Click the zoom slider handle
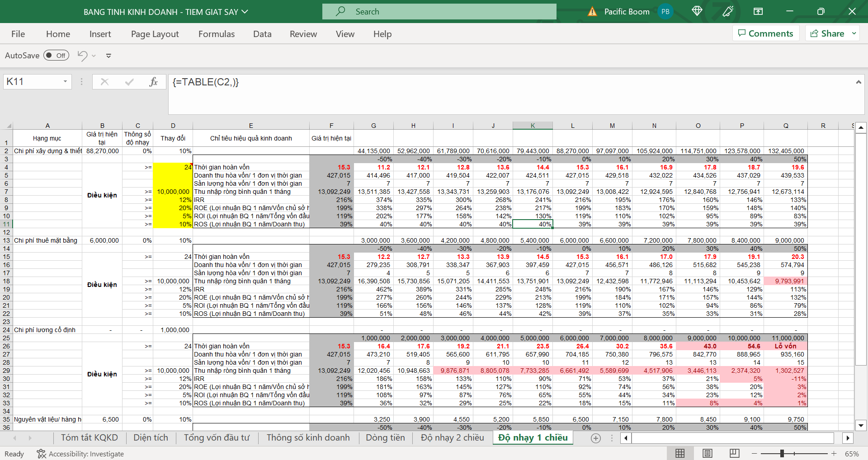This screenshot has width=868, height=460. (x=782, y=453)
